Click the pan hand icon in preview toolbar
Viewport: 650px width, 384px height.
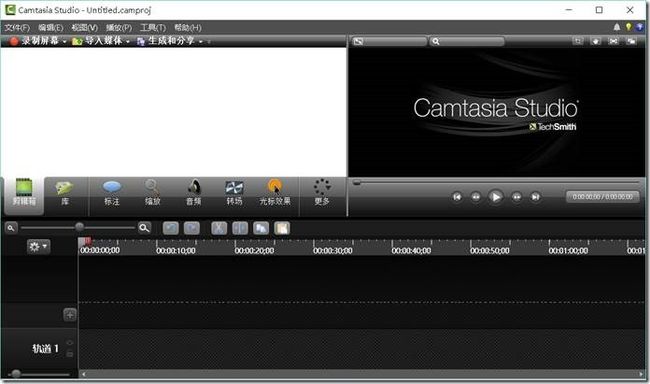596,41
